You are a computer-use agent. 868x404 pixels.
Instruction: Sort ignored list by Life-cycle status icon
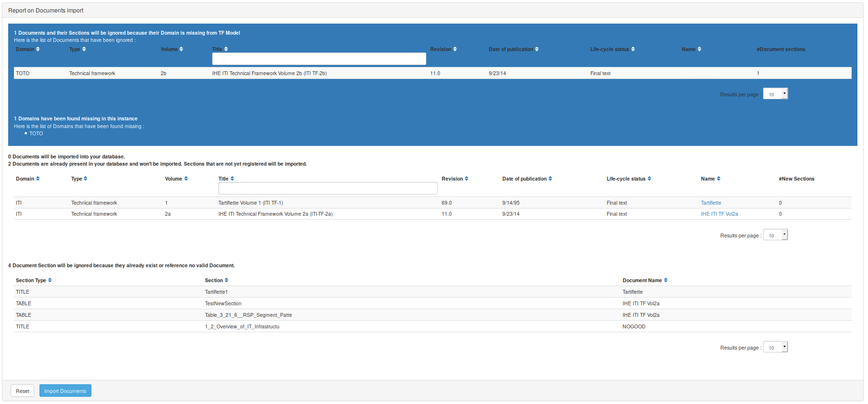[633, 49]
